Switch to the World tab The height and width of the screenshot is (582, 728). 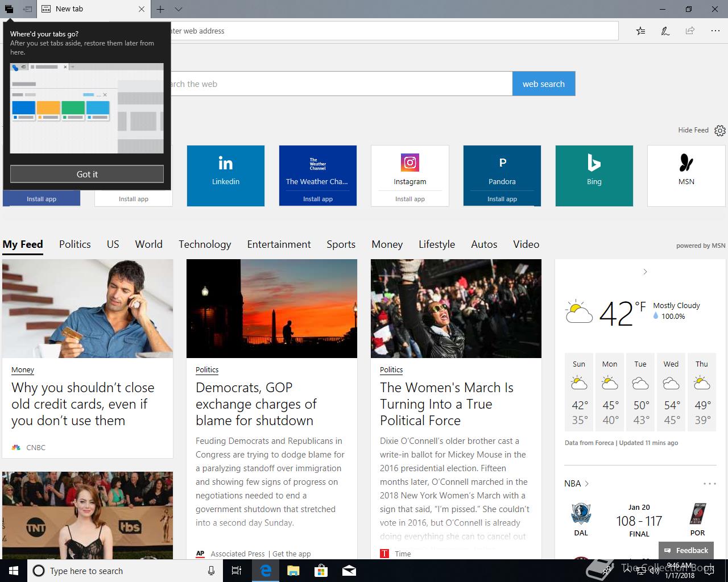point(149,244)
